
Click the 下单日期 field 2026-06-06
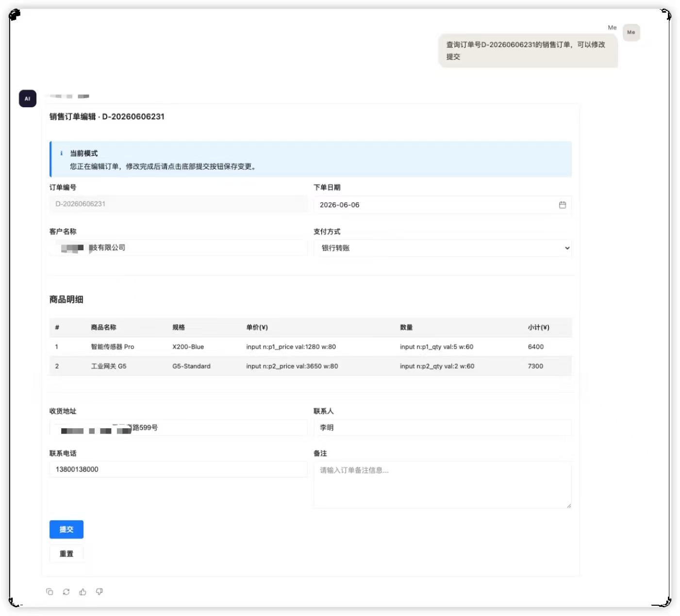coord(442,205)
